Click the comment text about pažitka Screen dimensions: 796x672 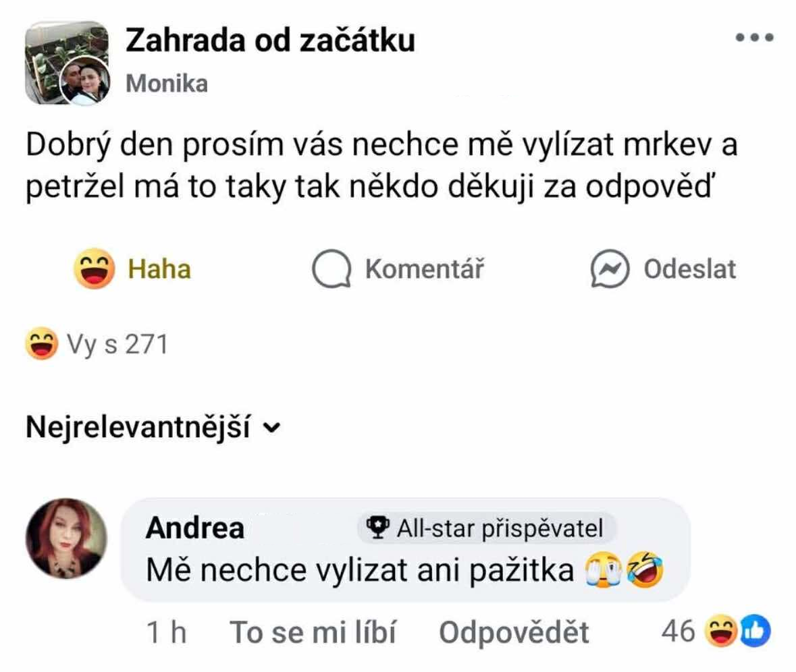358,571
